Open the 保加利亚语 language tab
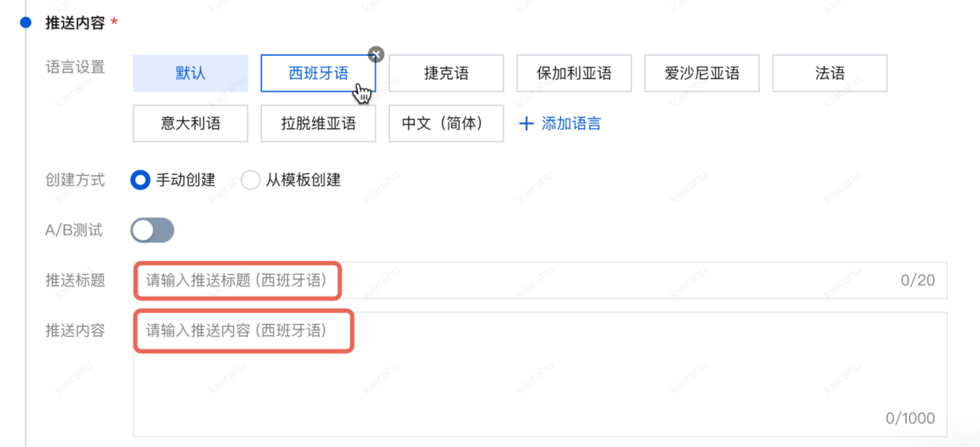Screen dimensions: 980x447 pos(574,73)
